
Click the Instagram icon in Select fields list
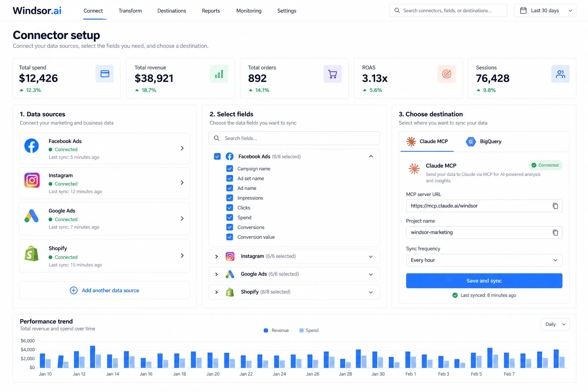pos(230,256)
